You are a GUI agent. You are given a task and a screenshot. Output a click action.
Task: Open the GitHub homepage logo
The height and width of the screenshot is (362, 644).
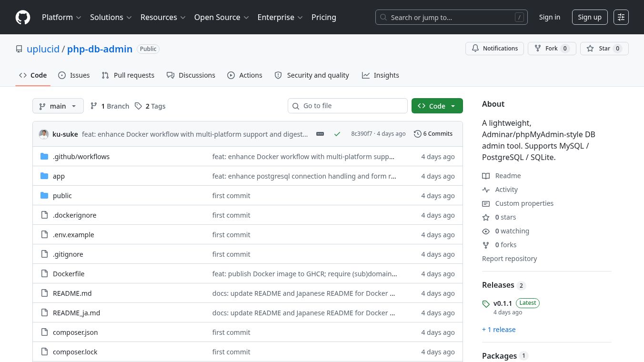(23, 17)
